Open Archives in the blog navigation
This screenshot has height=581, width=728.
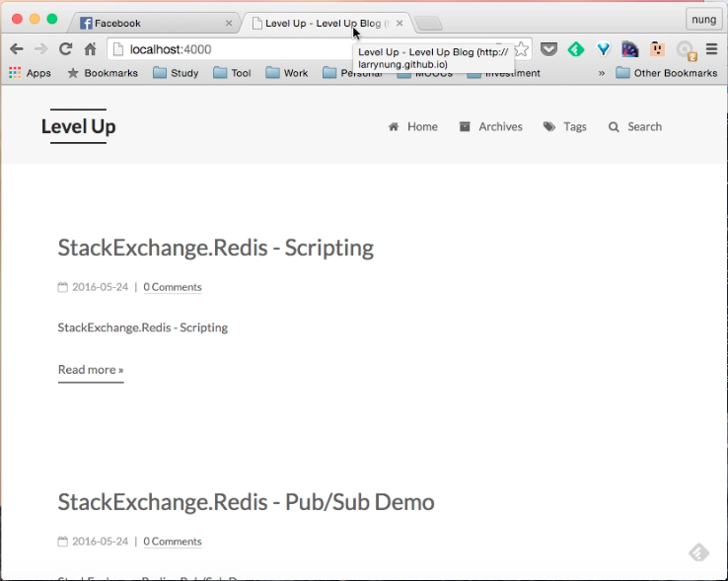click(490, 127)
